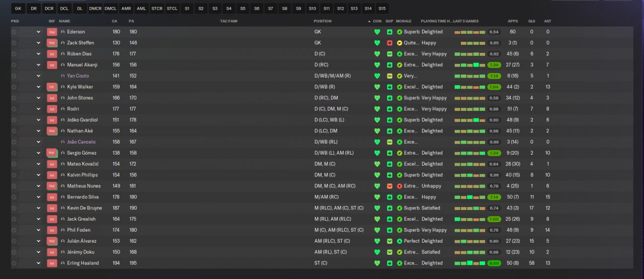The image size is (644, 279).
Task: Sort by the APPS column header
Action: coord(513,21)
